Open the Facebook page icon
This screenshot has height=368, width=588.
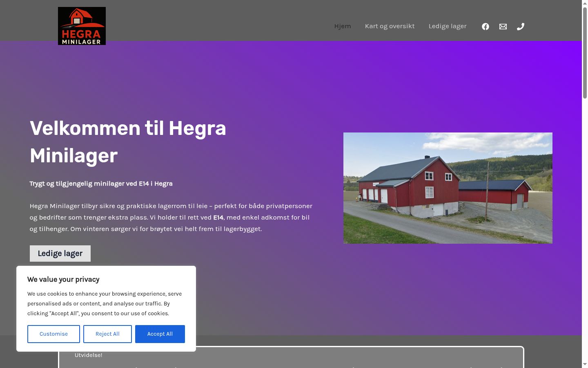(486, 27)
